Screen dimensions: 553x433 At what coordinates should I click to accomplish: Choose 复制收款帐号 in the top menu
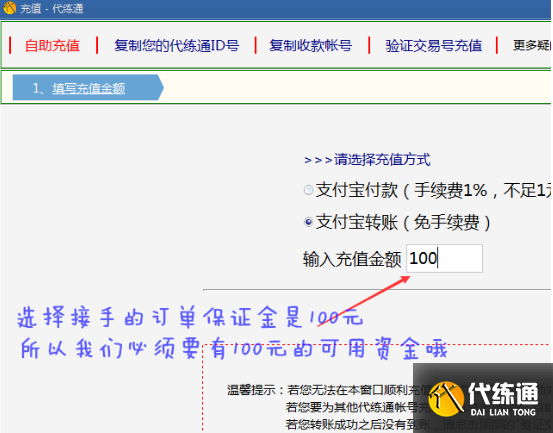(x=310, y=46)
